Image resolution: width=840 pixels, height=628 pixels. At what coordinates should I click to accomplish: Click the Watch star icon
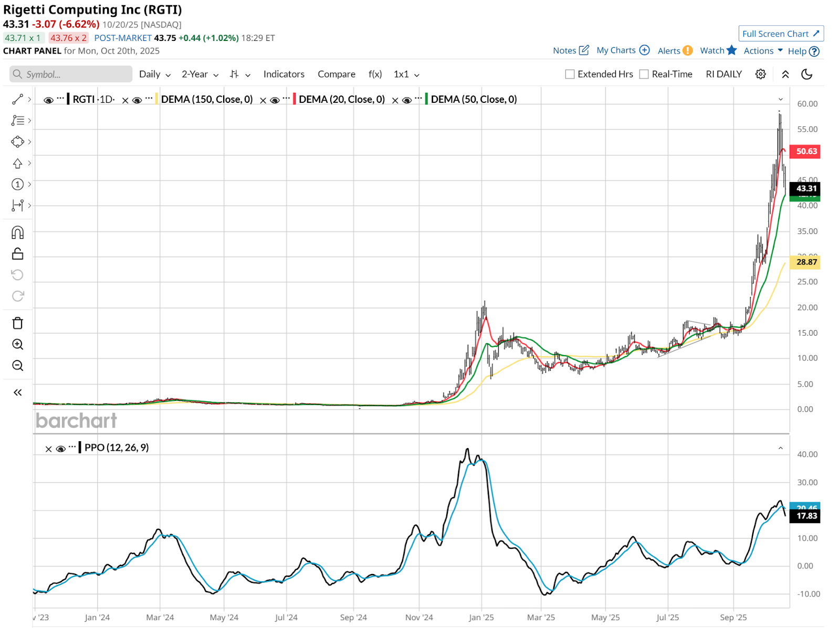(x=732, y=50)
